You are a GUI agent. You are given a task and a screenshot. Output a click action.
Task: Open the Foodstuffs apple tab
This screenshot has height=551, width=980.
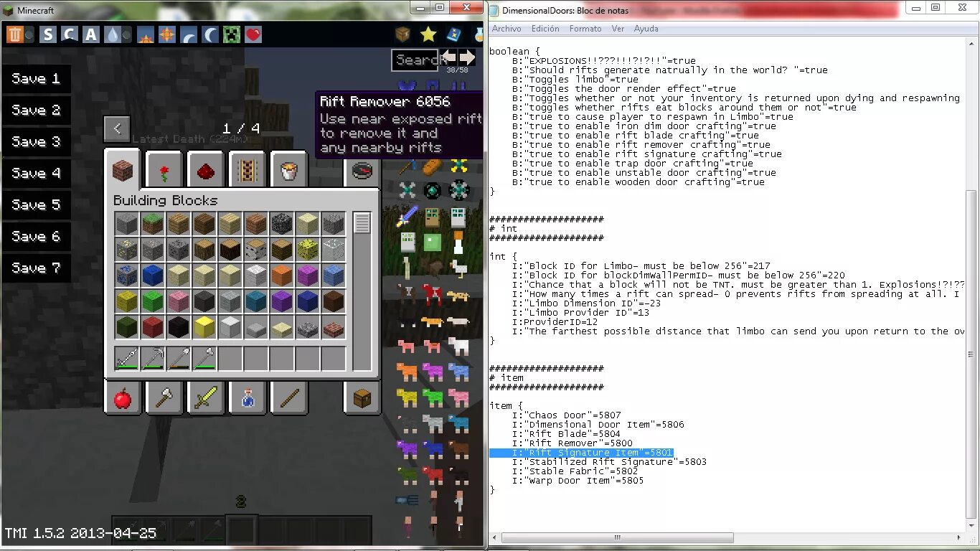click(x=123, y=397)
